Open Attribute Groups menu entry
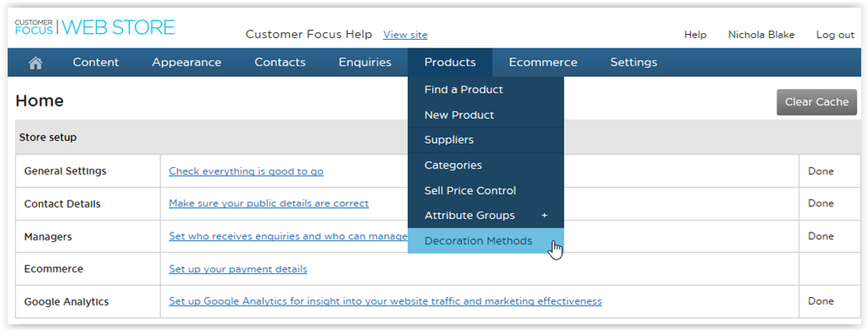Image resolution: width=868 pixels, height=331 pixels. 486,215
